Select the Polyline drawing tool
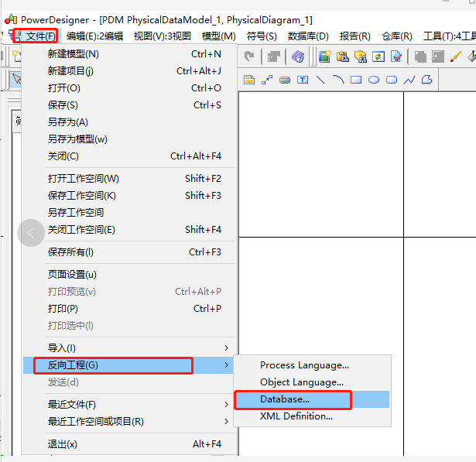Image resolution: width=476 pixels, height=462 pixels. pyautogui.click(x=409, y=80)
